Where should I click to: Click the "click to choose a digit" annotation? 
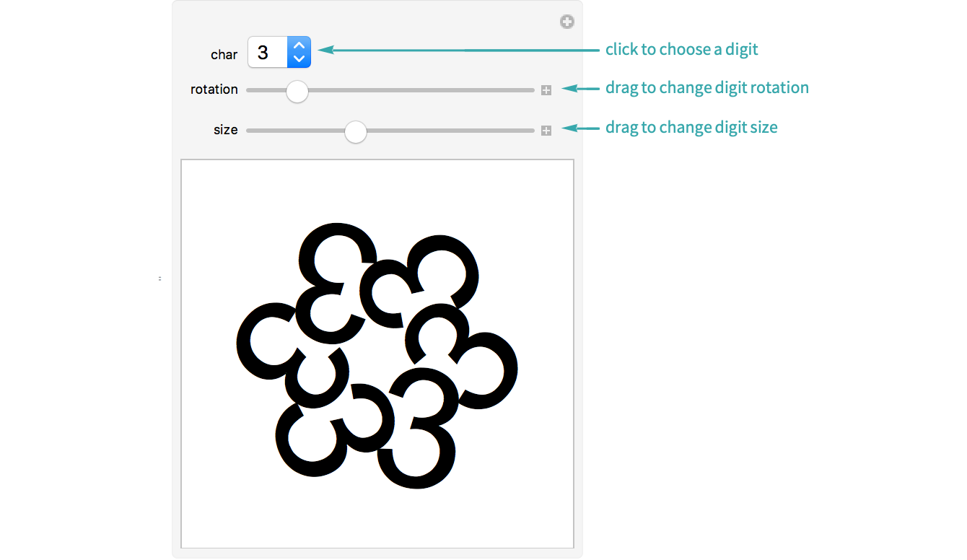(681, 50)
